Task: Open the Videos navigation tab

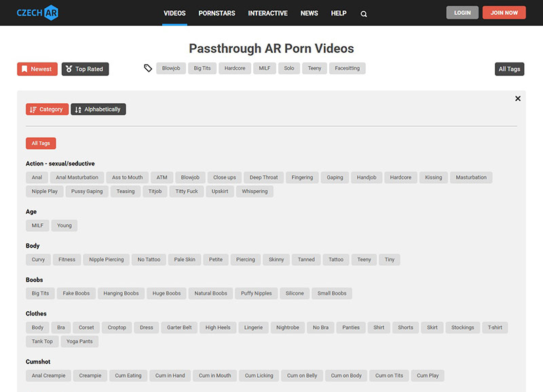Action: tap(174, 13)
